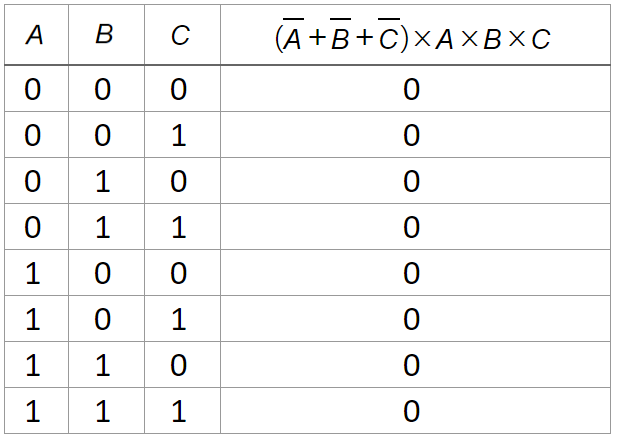Image resolution: width=617 pixels, height=441 pixels.
Task: Click the B value 0 in row 1 0 1
Action: tap(104, 320)
